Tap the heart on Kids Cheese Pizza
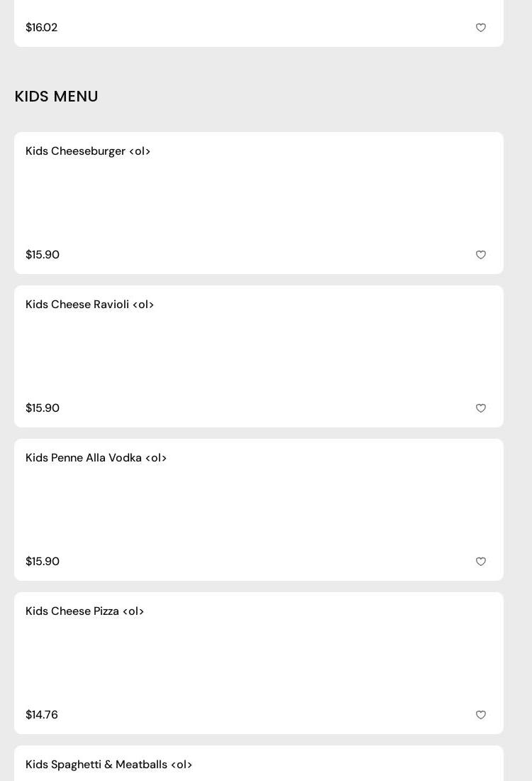 481,715
